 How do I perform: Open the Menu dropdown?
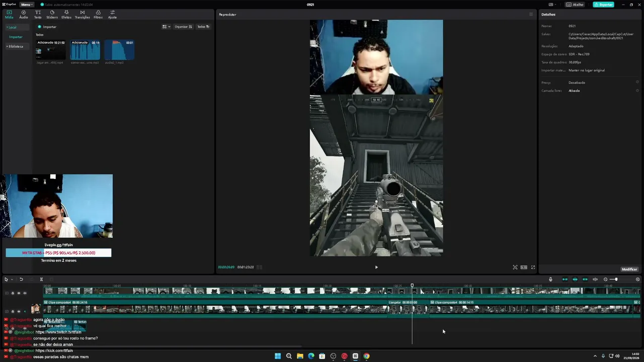coord(27,5)
